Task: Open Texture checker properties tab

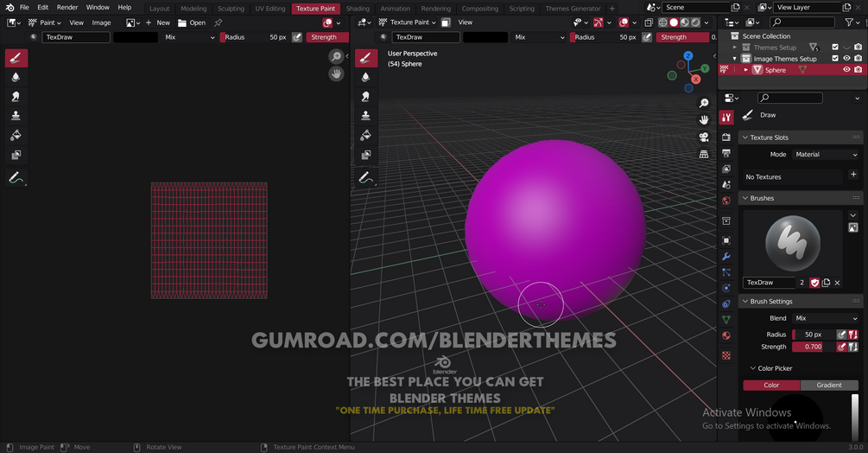Action: [x=726, y=355]
